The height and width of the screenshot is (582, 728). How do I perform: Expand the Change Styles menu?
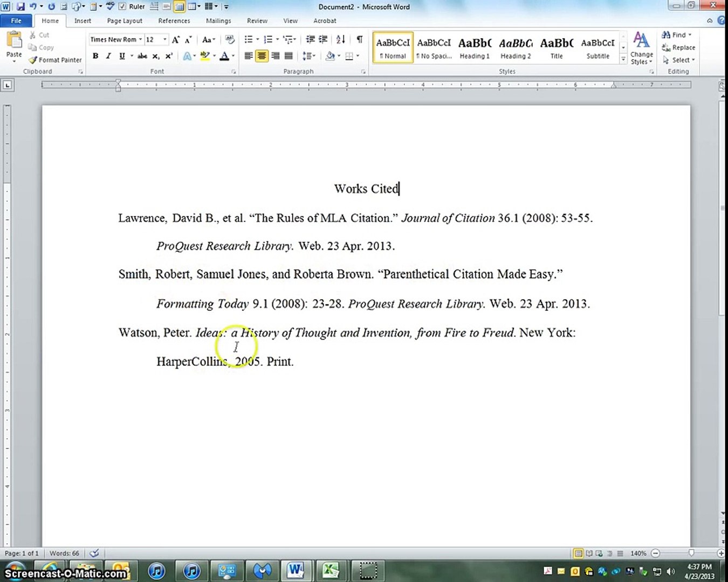click(x=641, y=47)
